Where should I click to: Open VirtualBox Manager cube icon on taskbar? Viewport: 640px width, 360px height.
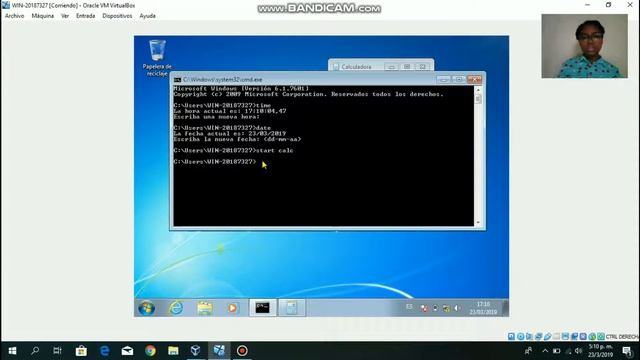click(196, 351)
